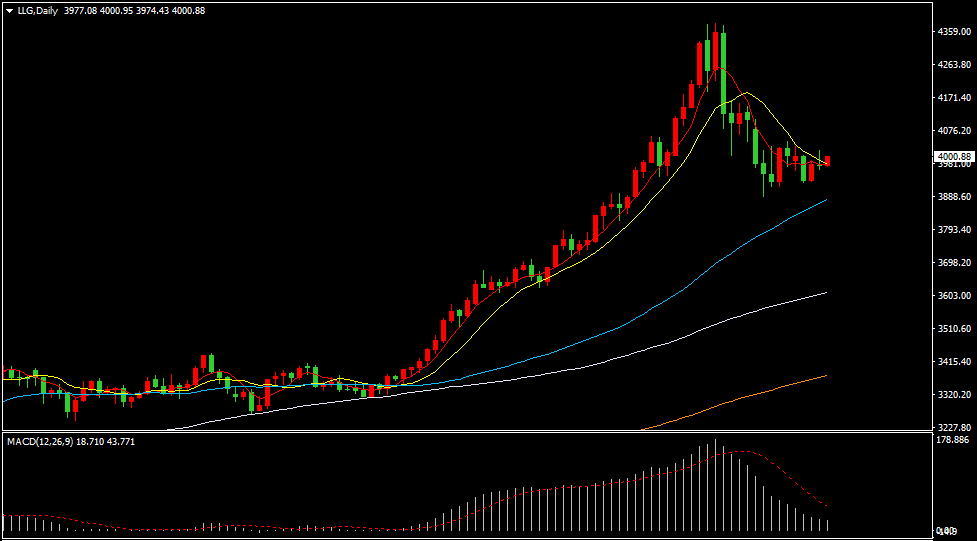The height and width of the screenshot is (541, 977).
Task: Click the 4076.20 price scale label
Action: click(x=953, y=131)
